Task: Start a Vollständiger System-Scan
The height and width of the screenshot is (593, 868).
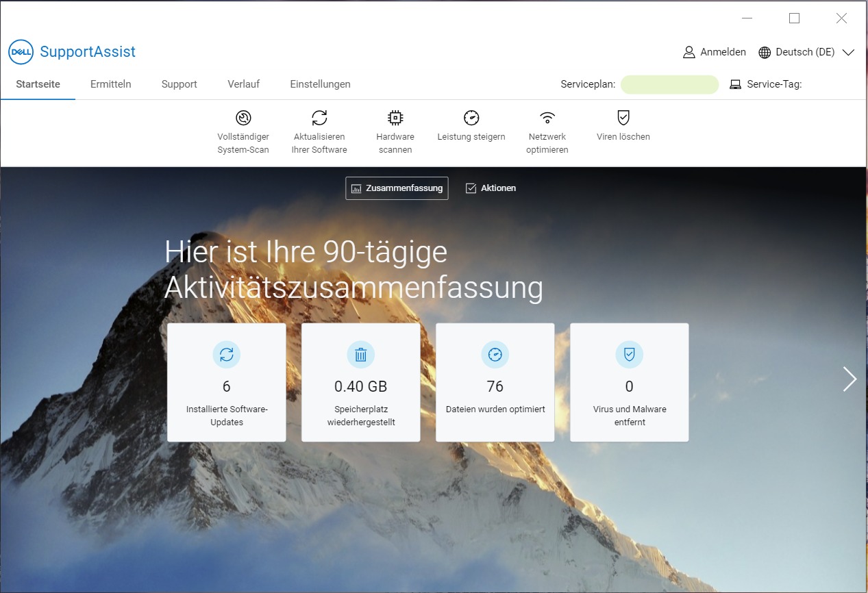Action: 243,130
